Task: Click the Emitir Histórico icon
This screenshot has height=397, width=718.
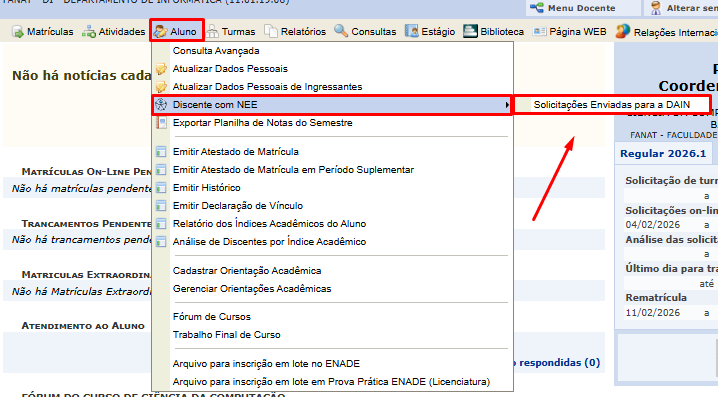Action: click(x=161, y=188)
